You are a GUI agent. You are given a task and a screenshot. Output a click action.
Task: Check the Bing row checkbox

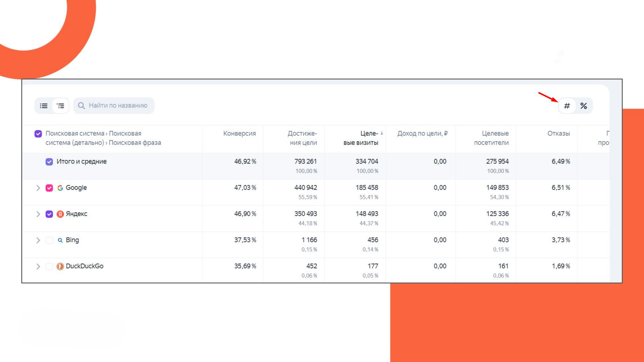[x=49, y=240]
